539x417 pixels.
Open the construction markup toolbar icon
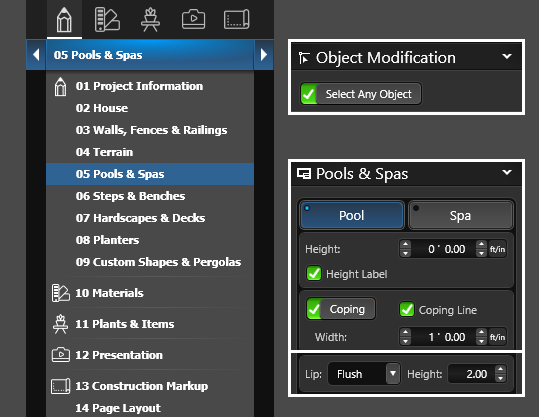click(236, 19)
